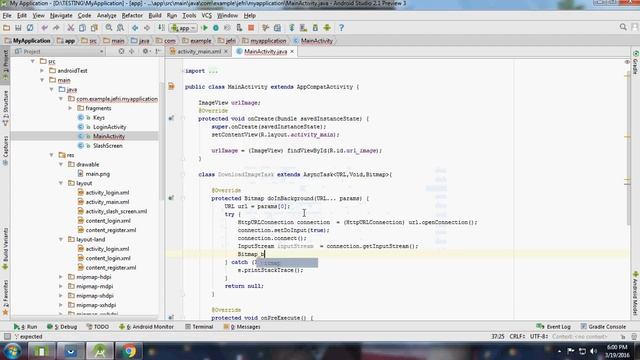Screen dimensions: 640x360
Task: Open the File menu
Action: point(7,16)
